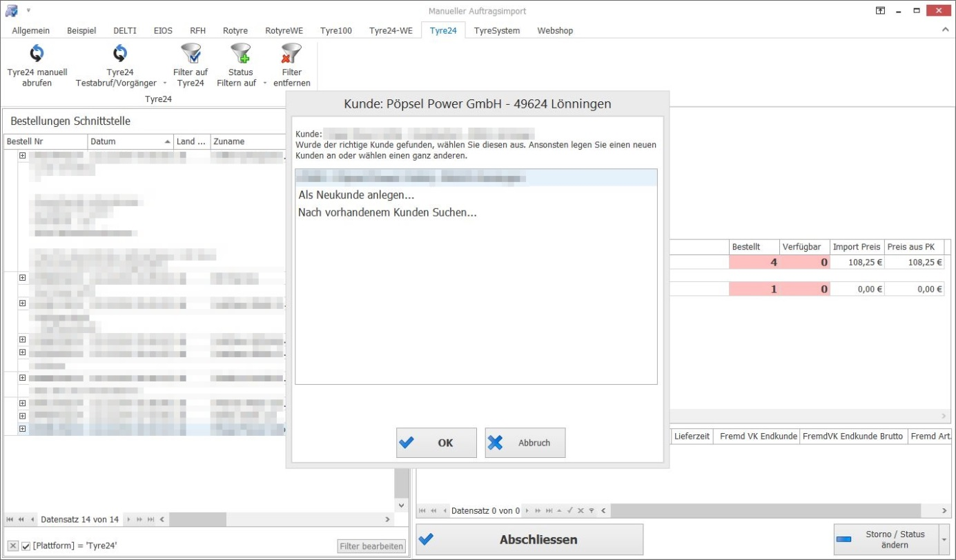Image resolution: width=956 pixels, height=560 pixels.
Task: Remove the [Plattform] filter with the X button
Action: point(12,546)
